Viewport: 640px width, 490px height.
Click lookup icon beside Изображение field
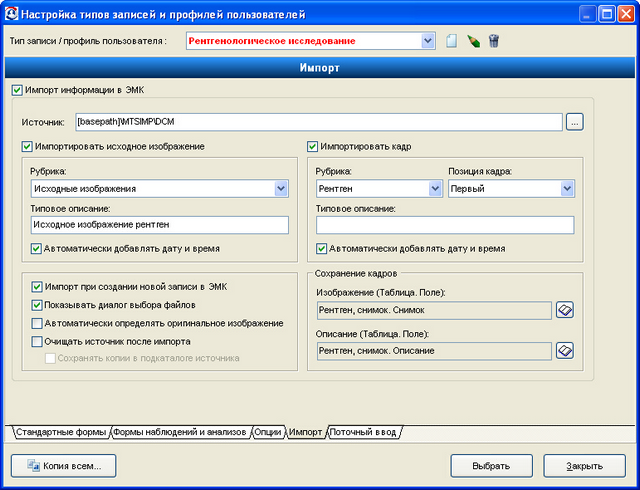tap(565, 310)
